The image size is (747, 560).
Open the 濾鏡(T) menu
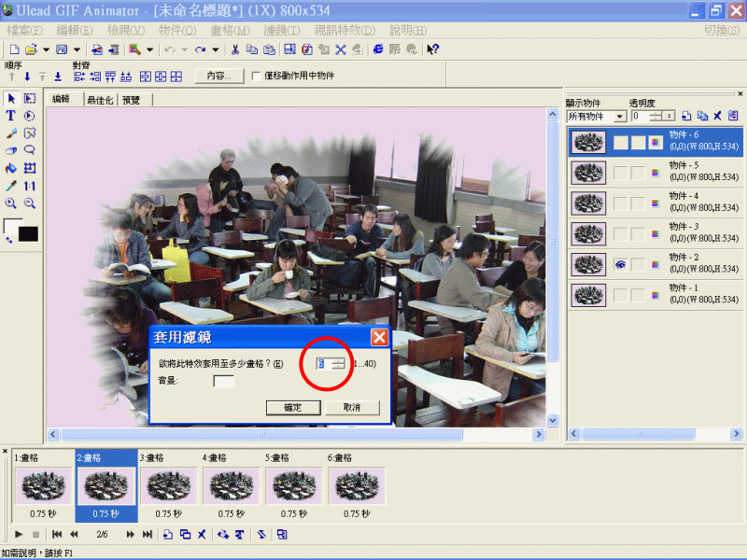pos(281,31)
